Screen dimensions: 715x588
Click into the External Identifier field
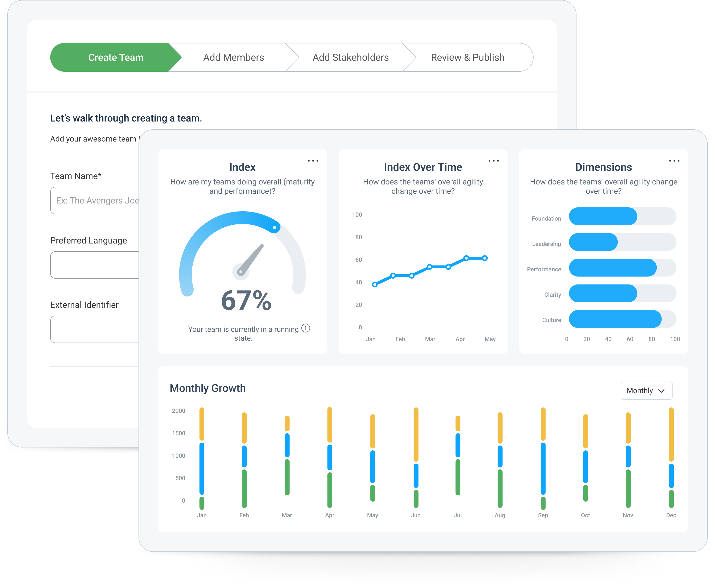(x=95, y=329)
